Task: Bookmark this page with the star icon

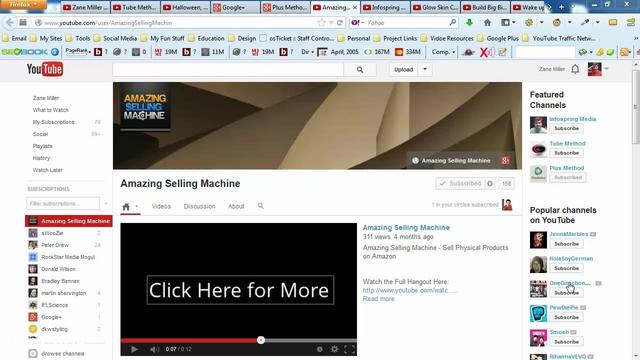Action: coord(321,23)
